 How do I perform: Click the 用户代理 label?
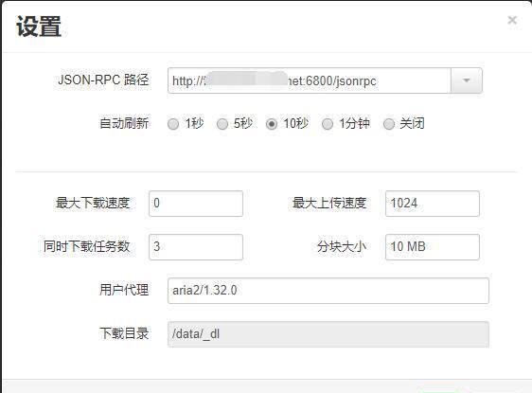click(124, 290)
